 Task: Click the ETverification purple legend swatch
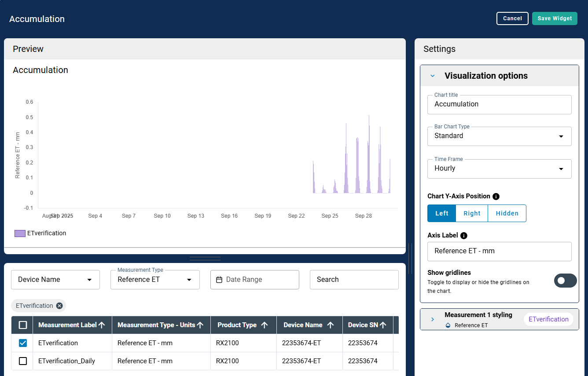pyautogui.click(x=20, y=234)
